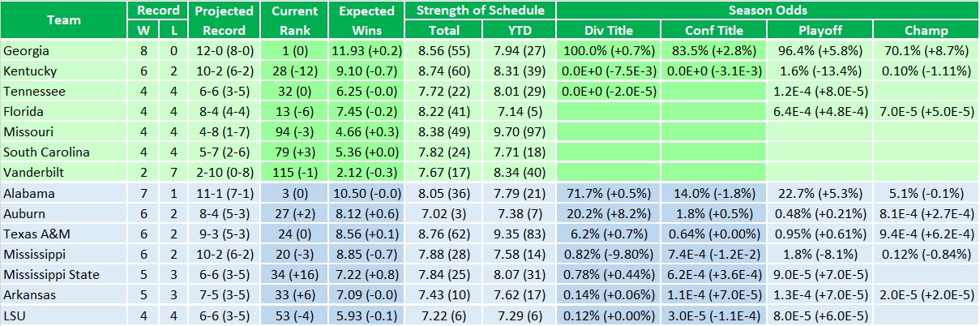
Task: Select Auburn's Conf Title odds cell
Action: pyautogui.click(x=714, y=213)
